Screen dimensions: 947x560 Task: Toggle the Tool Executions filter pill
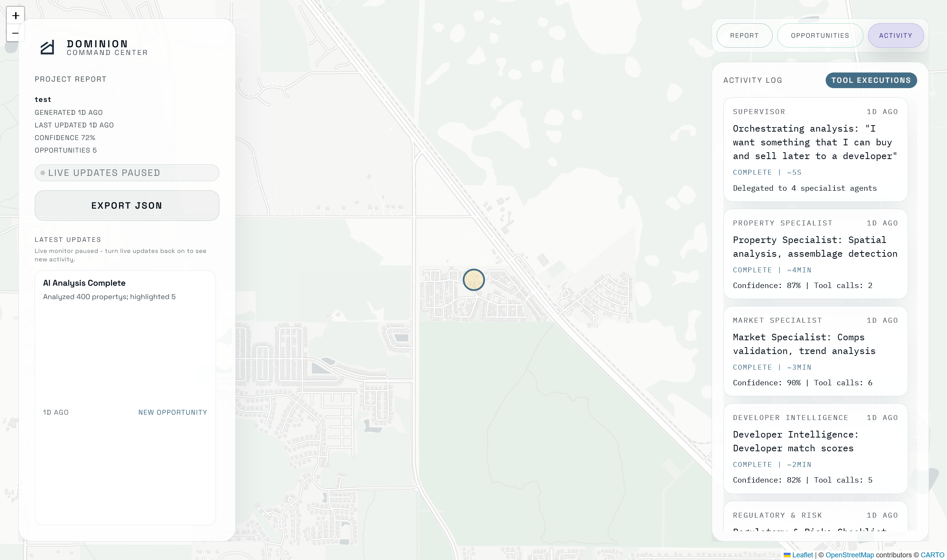click(871, 80)
